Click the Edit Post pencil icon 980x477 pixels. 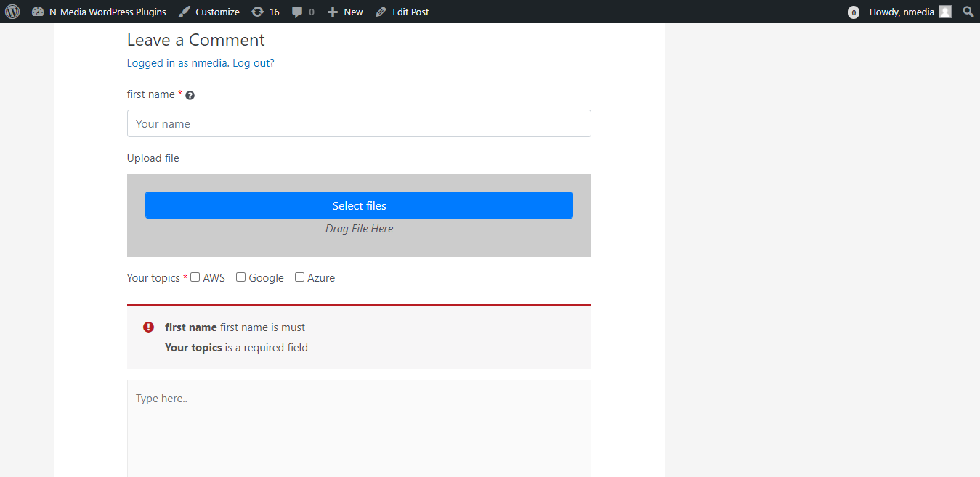coord(381,12)
